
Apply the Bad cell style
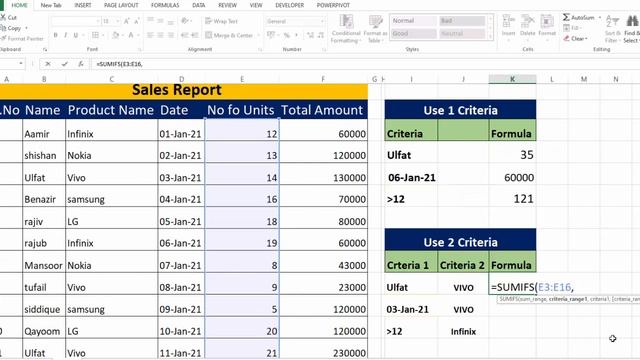462,20
